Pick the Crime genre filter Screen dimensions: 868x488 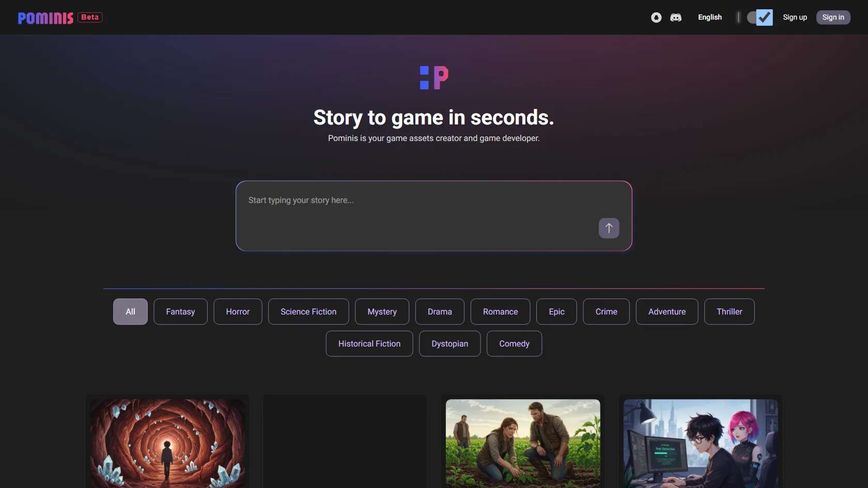(606, 311)
